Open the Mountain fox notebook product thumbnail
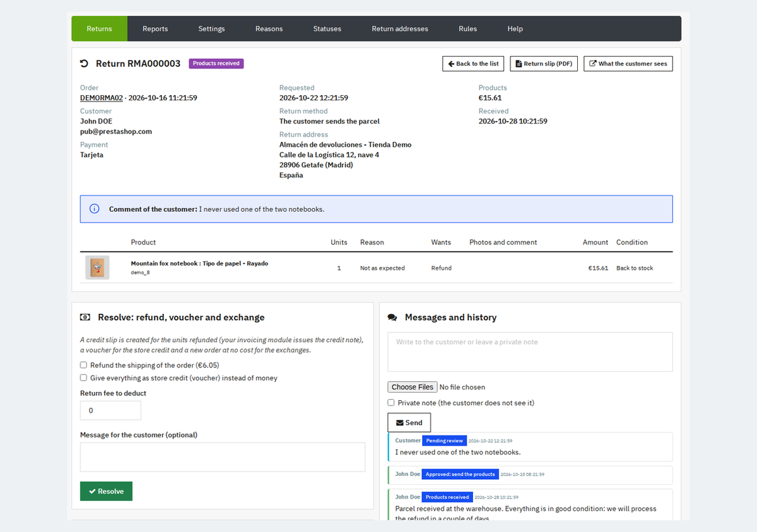 [x=97, y=267]
